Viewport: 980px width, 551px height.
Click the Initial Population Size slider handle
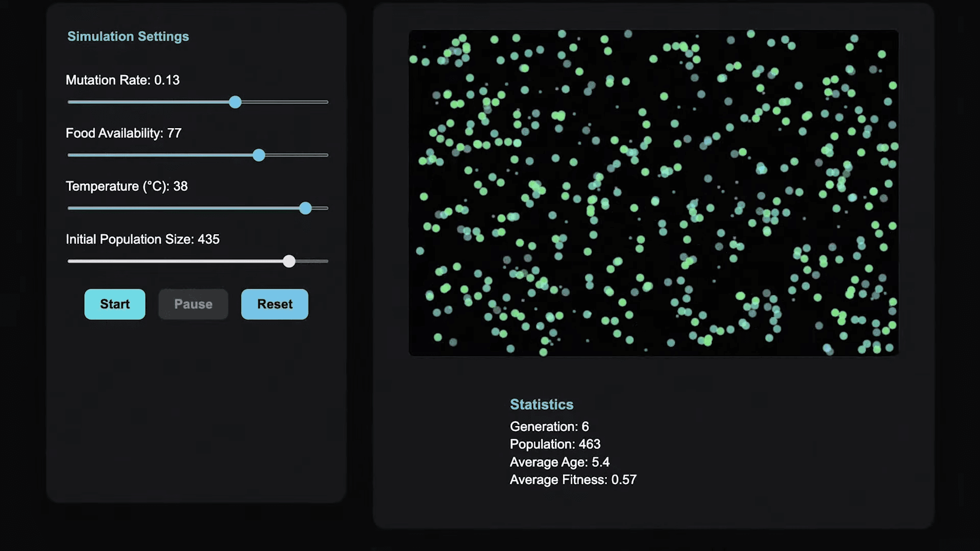pos(289,261)
